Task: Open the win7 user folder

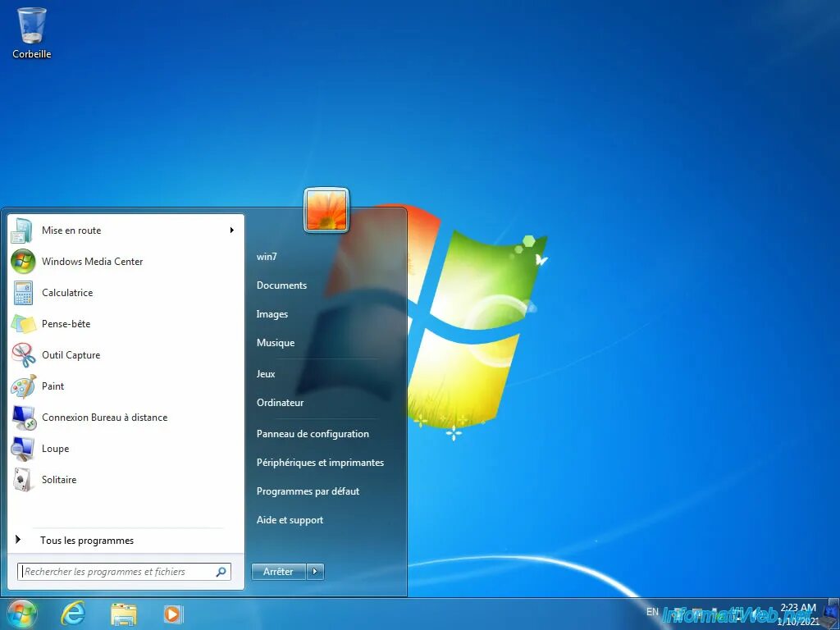Action: pyautogui.click(x=267, y=257)
